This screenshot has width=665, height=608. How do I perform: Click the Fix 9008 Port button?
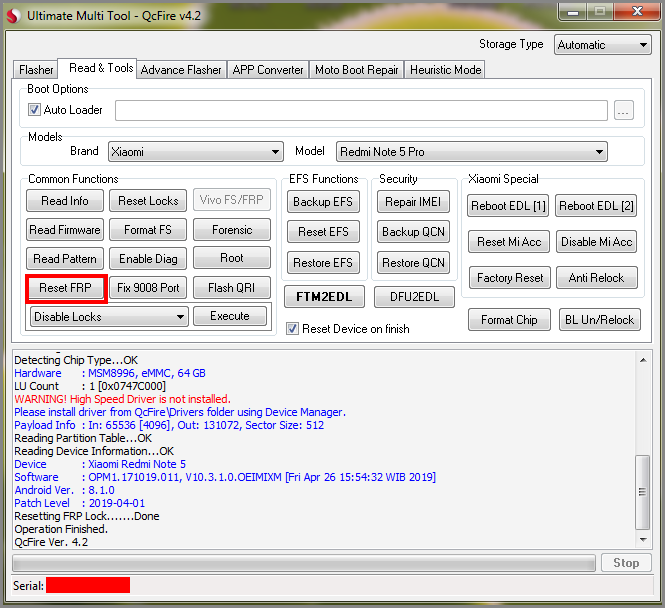click(148, 288)
